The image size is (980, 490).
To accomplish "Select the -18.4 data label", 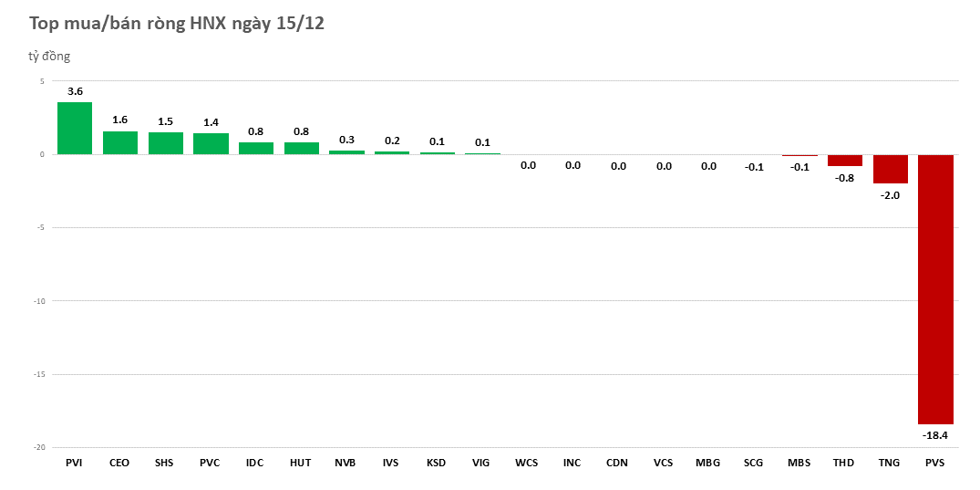I will tap(934, 435).
